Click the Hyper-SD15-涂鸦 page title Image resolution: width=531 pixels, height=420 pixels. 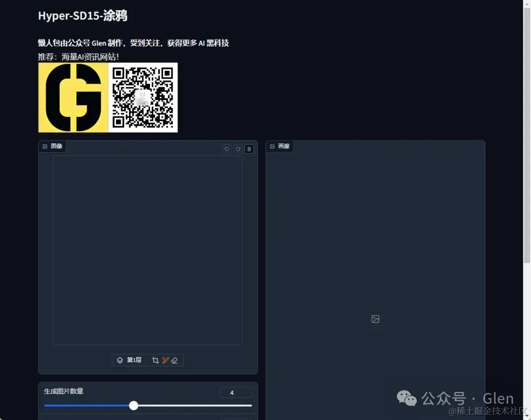(x=83, y=16)
